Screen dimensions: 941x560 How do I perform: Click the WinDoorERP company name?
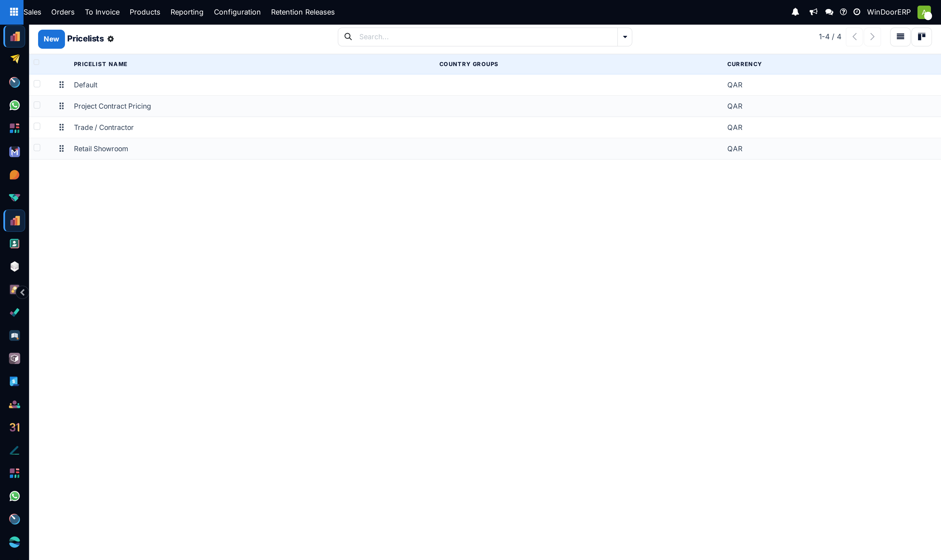889,12
